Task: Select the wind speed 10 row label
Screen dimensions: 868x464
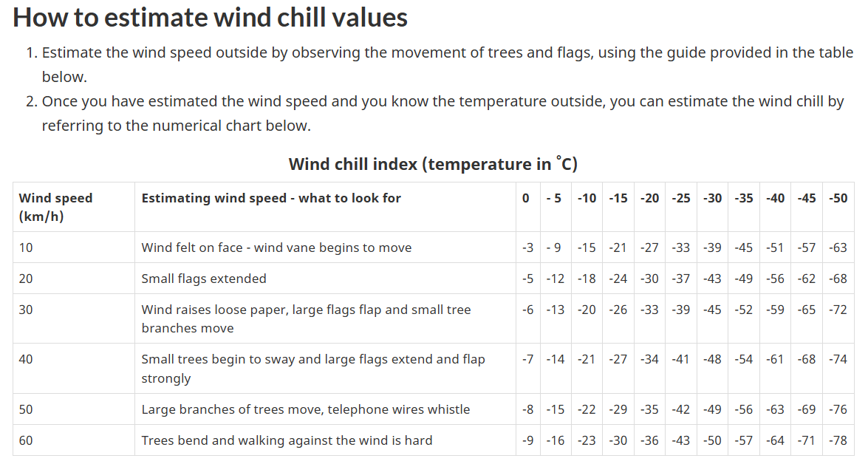Action: tap(26, 248)
